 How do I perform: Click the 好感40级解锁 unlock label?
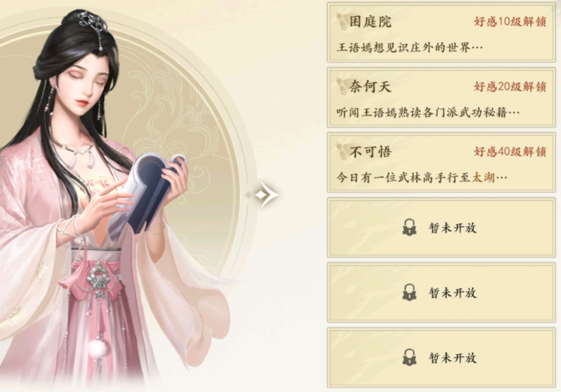pyautogui.click(x=510, y=152)
